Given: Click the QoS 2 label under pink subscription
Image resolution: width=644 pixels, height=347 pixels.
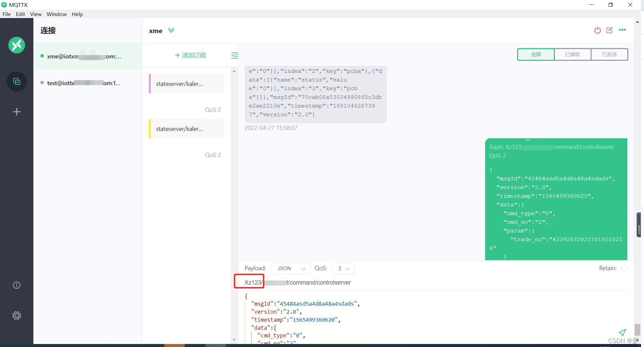Looking at the screenshot, I should (x=213, y=110).
